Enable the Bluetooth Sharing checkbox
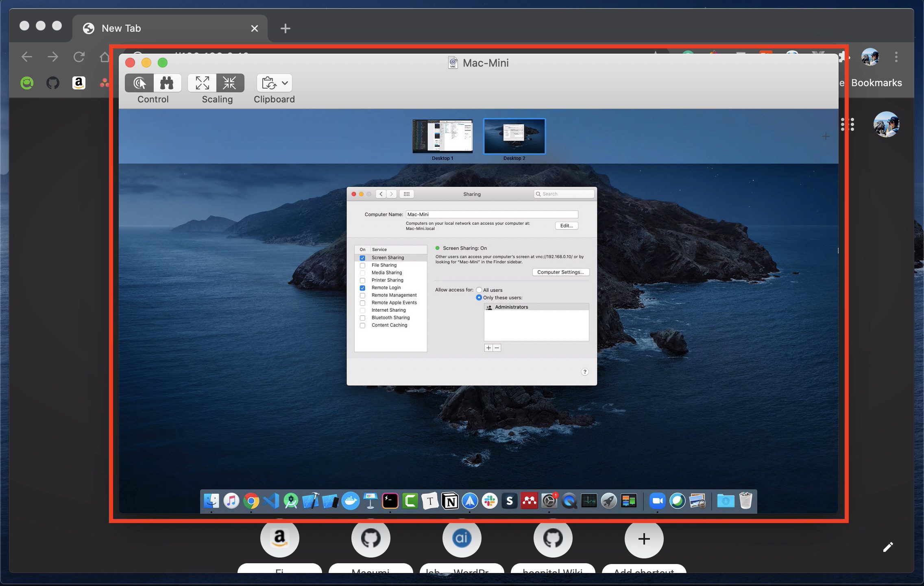This screenshot has width=924, height=586. point(362,318)
